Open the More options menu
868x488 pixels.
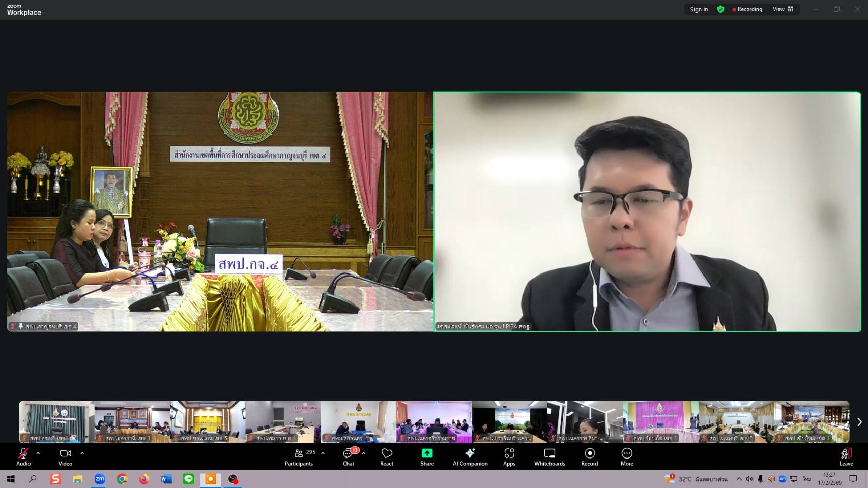[627, 456]
